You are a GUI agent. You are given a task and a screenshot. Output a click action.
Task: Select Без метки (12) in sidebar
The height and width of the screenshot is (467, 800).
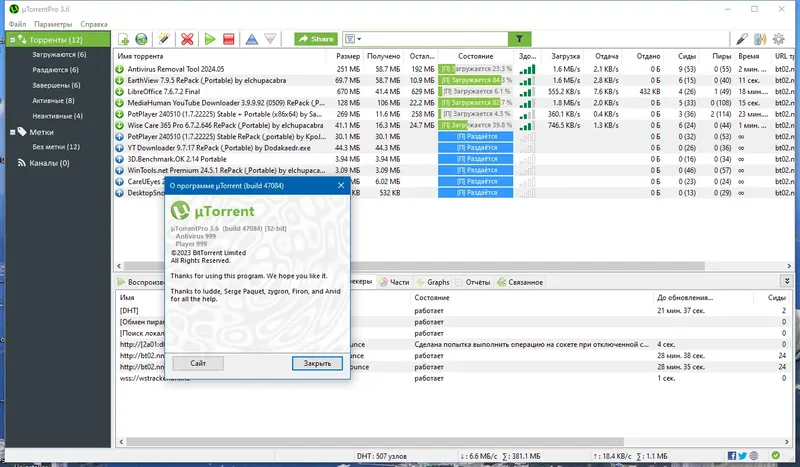[x=56, y=147]
